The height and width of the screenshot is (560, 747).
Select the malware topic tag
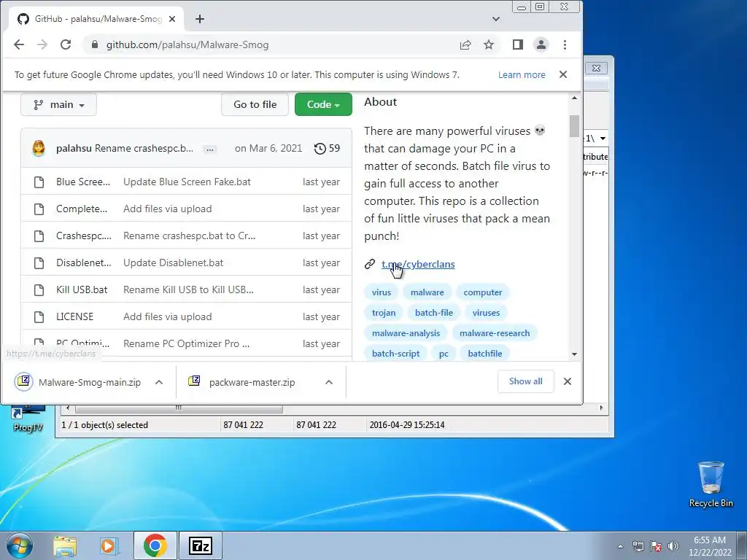click(427, 292)
